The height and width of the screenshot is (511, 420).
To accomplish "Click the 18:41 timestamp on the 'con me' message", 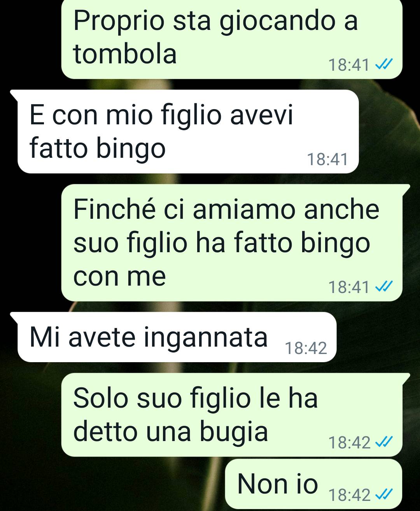I will point(349,287).
